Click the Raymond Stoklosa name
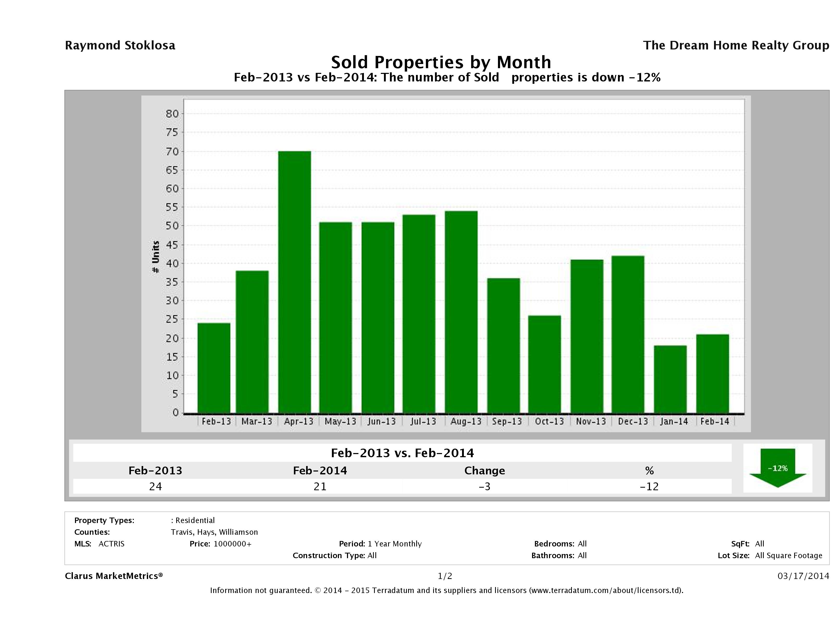 120,46
